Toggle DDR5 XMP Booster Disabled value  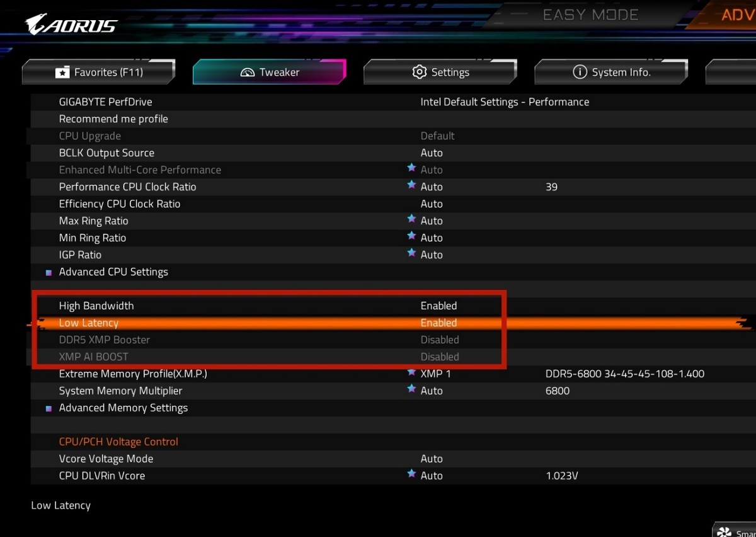pyautogui.click(x=440, y=340)
